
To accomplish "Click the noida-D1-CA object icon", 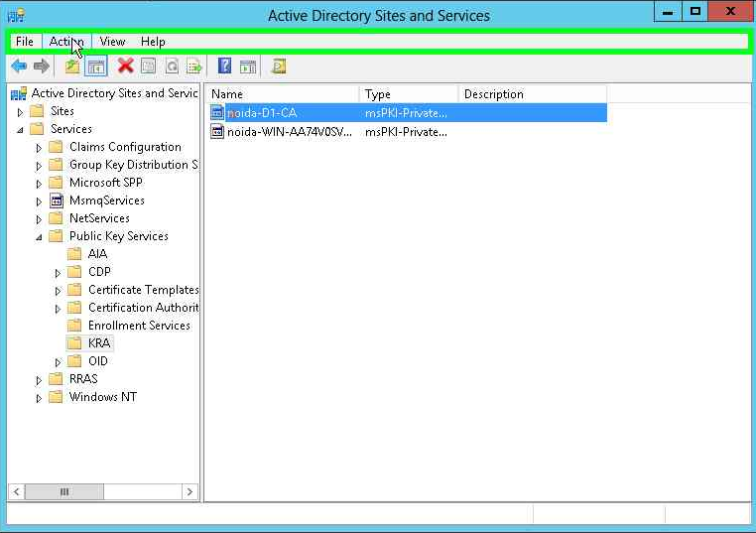I will 217,113.
